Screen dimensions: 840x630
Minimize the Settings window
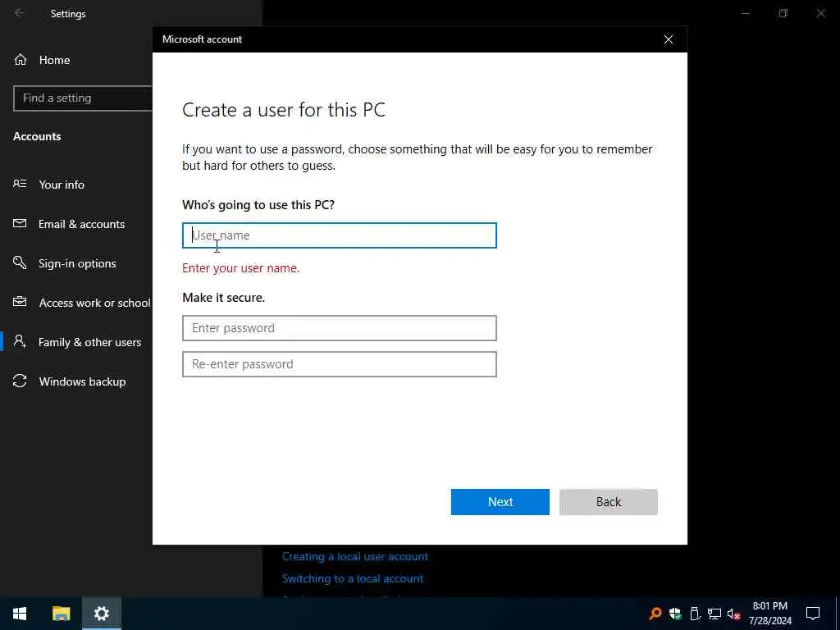click(745, 13)
